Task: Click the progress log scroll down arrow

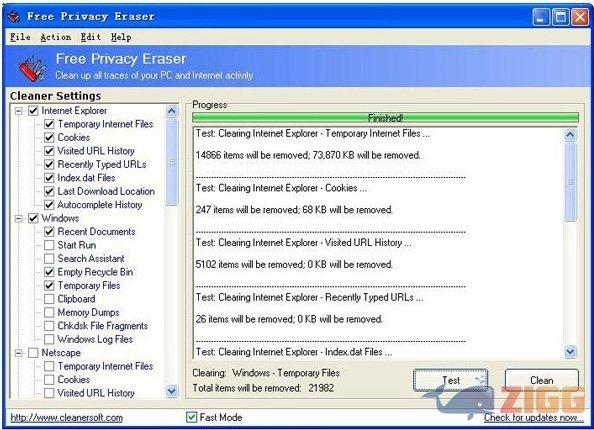Action: (x=570, y=352)
